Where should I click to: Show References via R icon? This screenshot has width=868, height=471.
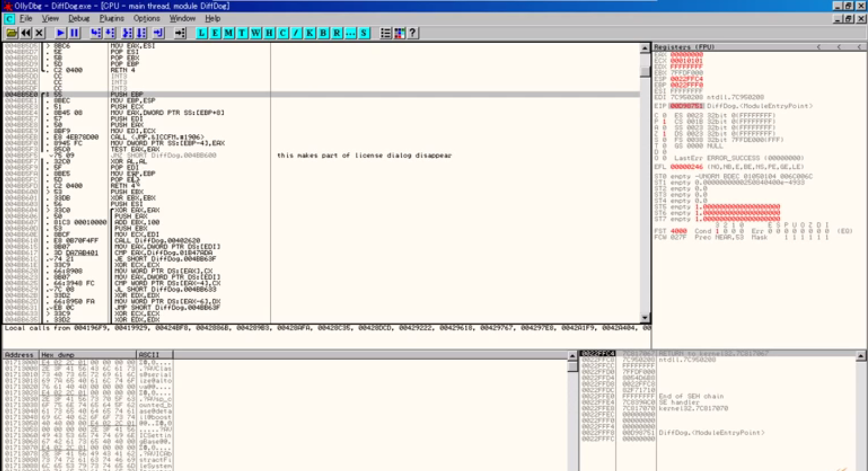coord(337,33)
